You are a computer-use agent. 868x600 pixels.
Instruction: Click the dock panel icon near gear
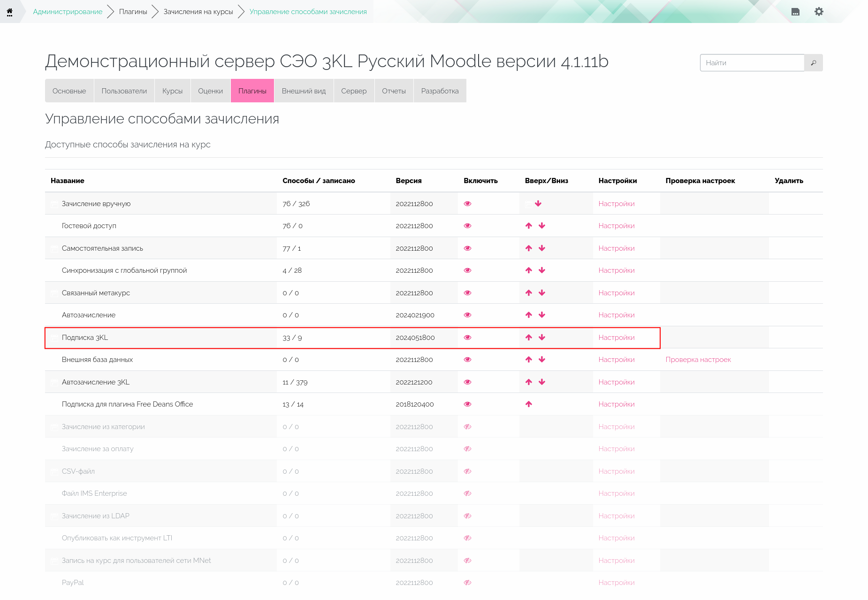click(795, 12)
